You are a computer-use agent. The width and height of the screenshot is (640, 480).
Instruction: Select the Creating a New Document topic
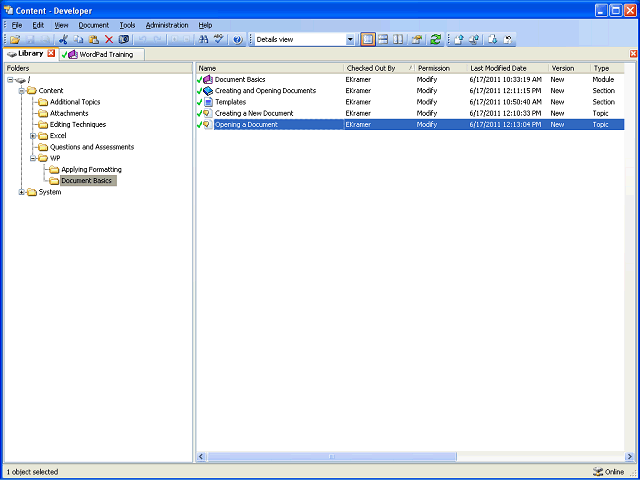[x=410, y=113]
